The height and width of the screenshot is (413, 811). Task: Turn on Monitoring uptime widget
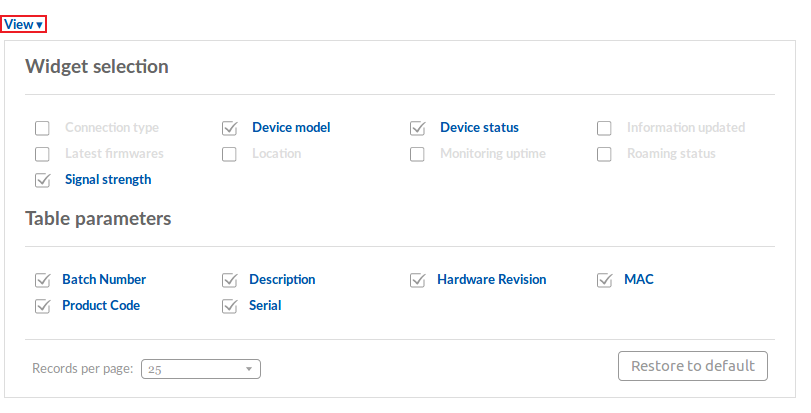[418, 154]
